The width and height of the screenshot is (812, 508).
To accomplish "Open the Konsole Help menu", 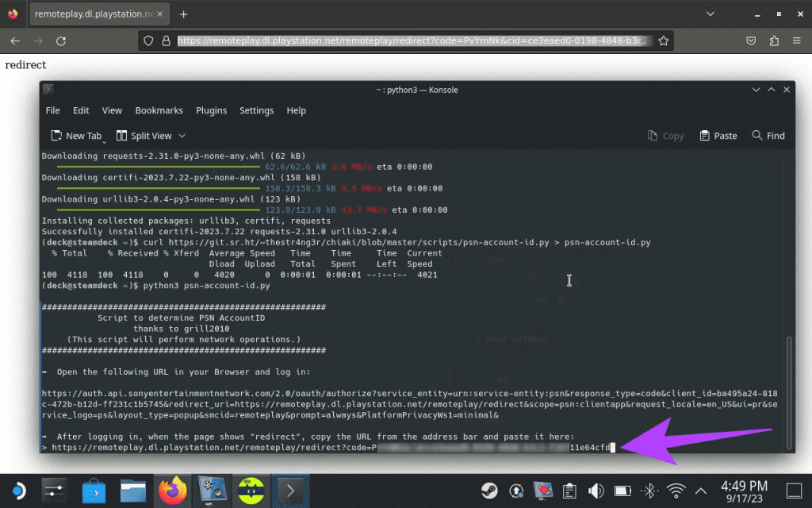I will point(297,110).
